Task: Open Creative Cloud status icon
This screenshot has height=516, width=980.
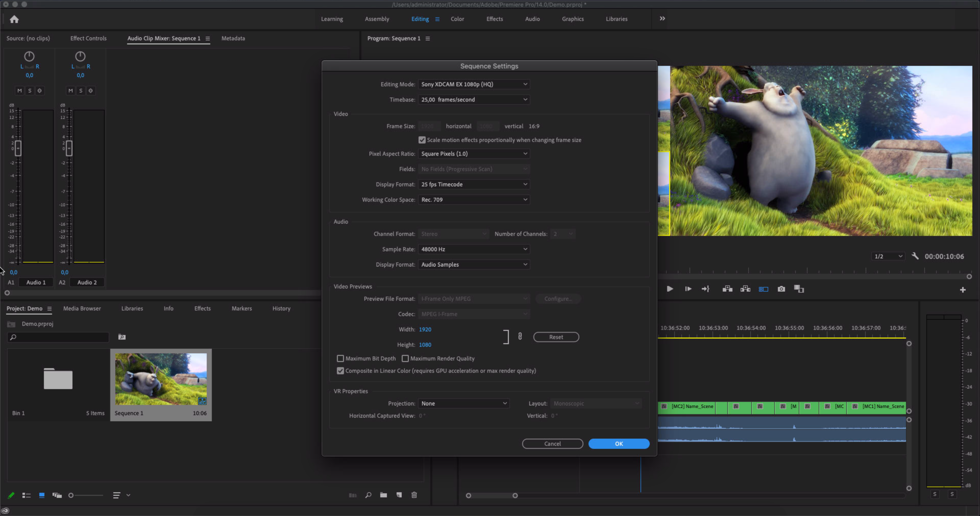Action: coord(5,511)
